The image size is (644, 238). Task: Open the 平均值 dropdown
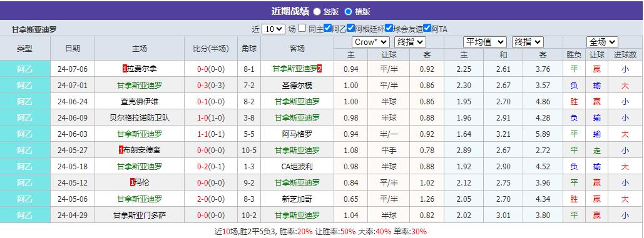point(485,42)
